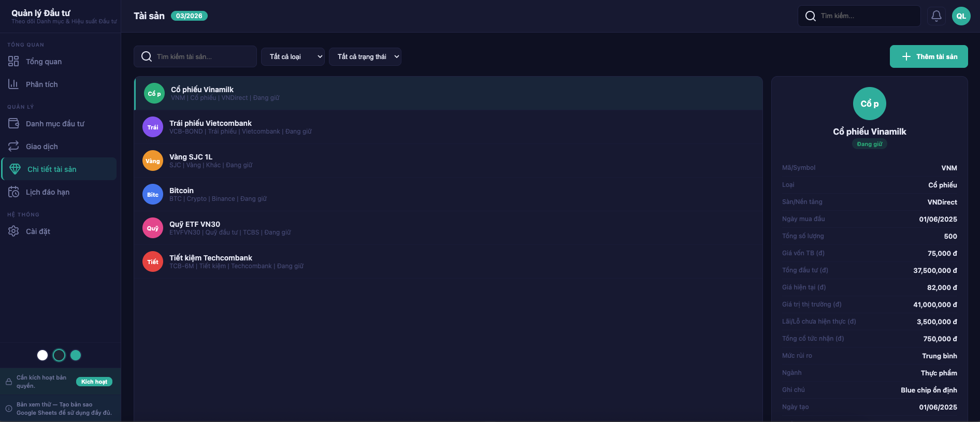Screen dimensions: 980x422
Task: Click the magnifier icon in asset search
Action: [147, 56]
